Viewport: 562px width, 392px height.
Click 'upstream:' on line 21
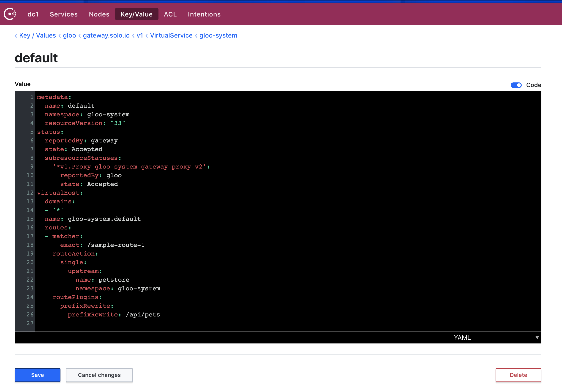click(85, 271)
